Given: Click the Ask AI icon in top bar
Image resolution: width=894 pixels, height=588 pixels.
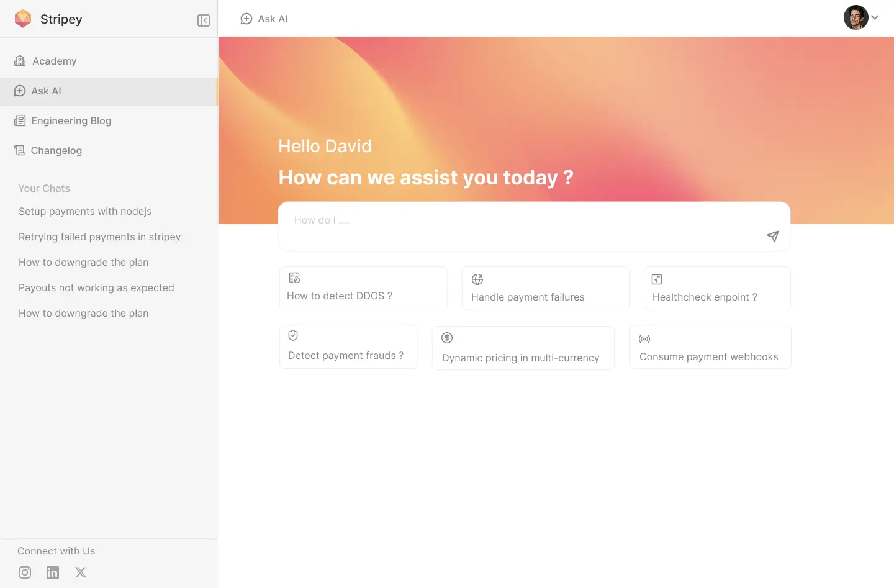Looking at the screenshot, I should coord(246,19).
